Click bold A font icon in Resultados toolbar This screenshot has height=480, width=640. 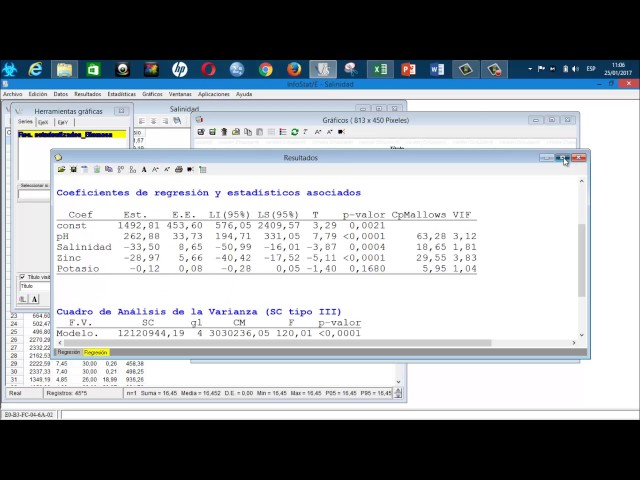tap(144, 169)
